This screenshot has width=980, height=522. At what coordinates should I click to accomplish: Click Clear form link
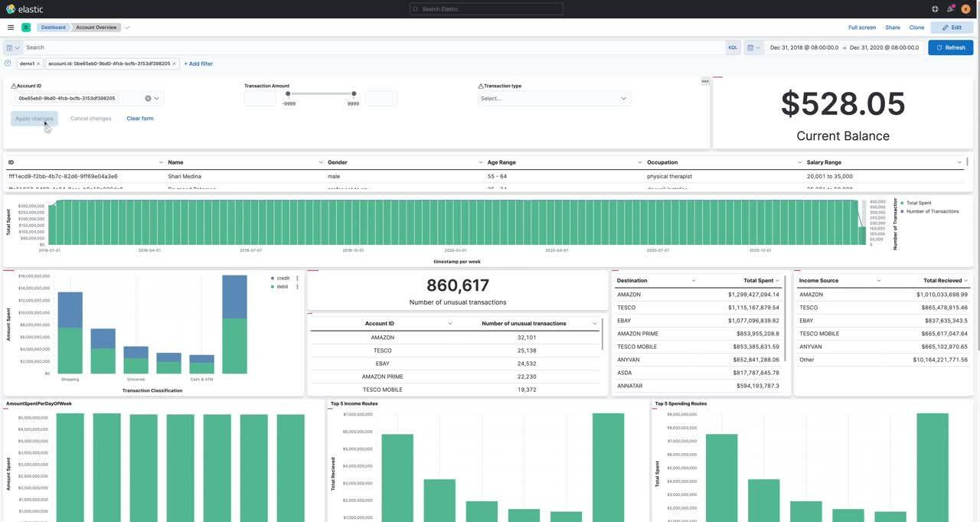[140, 119]
